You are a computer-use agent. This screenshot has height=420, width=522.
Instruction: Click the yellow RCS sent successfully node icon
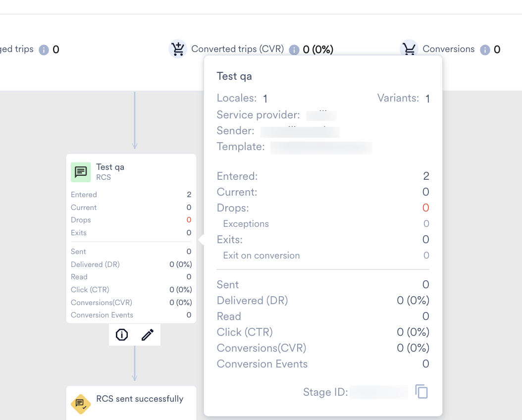coord(80,404)
